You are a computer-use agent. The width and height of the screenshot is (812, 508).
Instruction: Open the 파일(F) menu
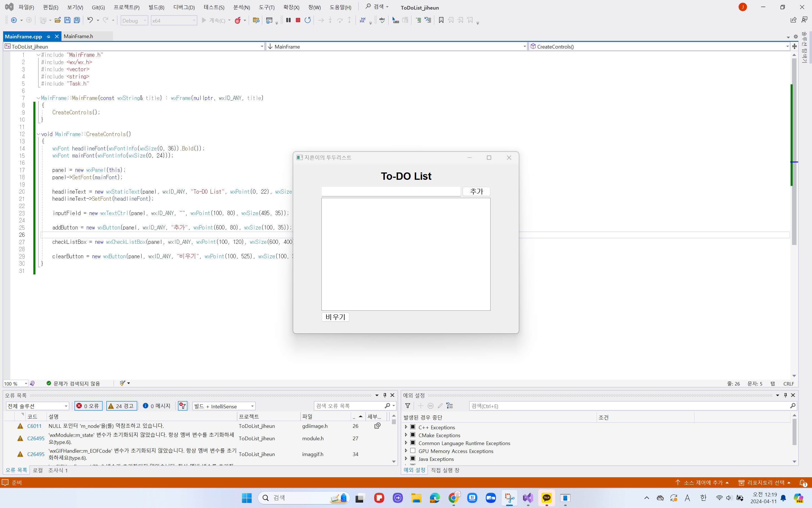[x=26, y=7]
